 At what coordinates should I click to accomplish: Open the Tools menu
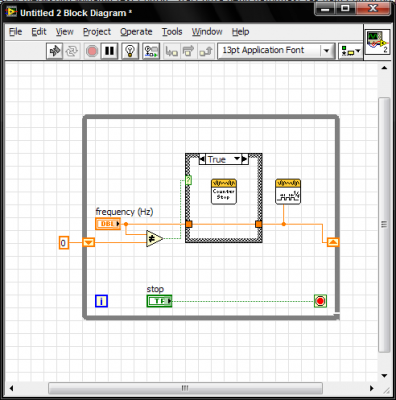click(x=172, y=32)
